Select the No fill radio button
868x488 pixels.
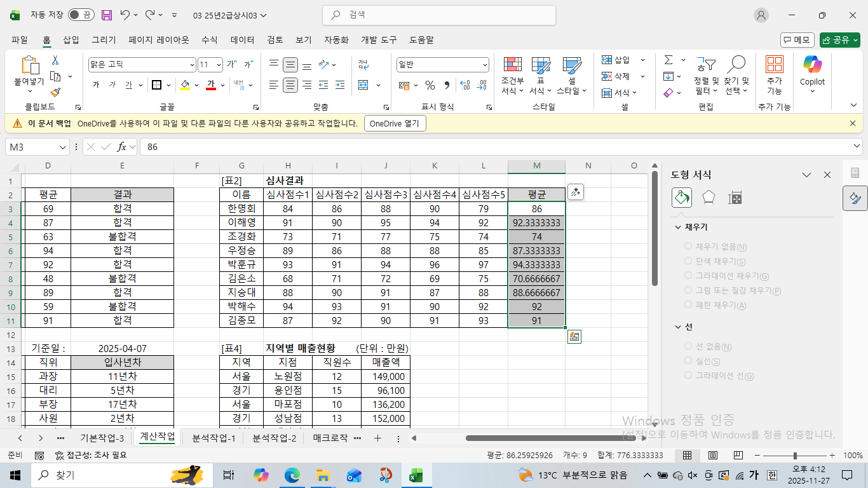click(688, 247)
